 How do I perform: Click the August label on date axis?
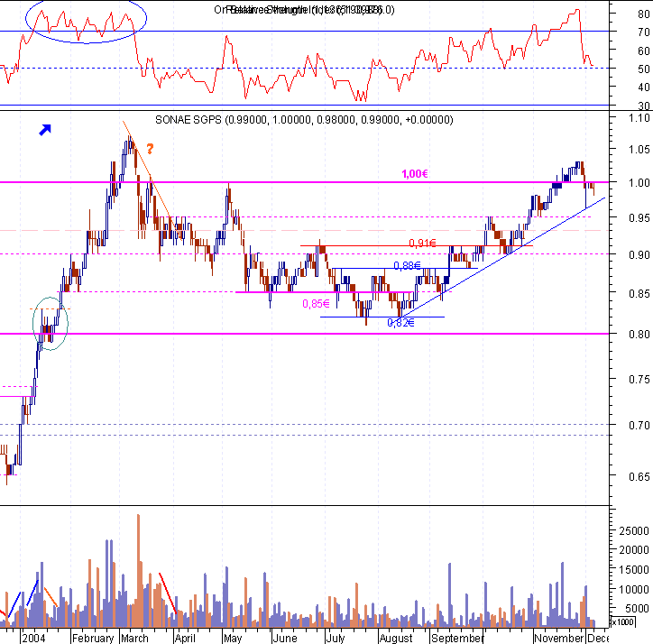(396, 639)
